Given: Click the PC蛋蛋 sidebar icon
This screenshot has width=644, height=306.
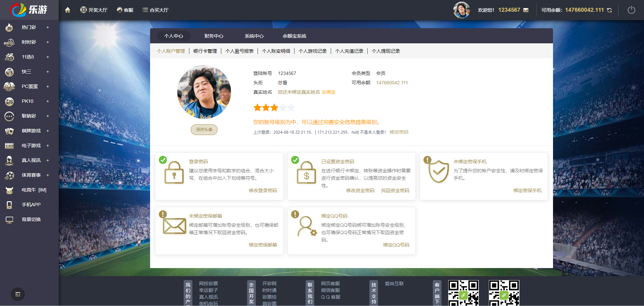Looking at the screenshot, I should (x=9, y=86).
